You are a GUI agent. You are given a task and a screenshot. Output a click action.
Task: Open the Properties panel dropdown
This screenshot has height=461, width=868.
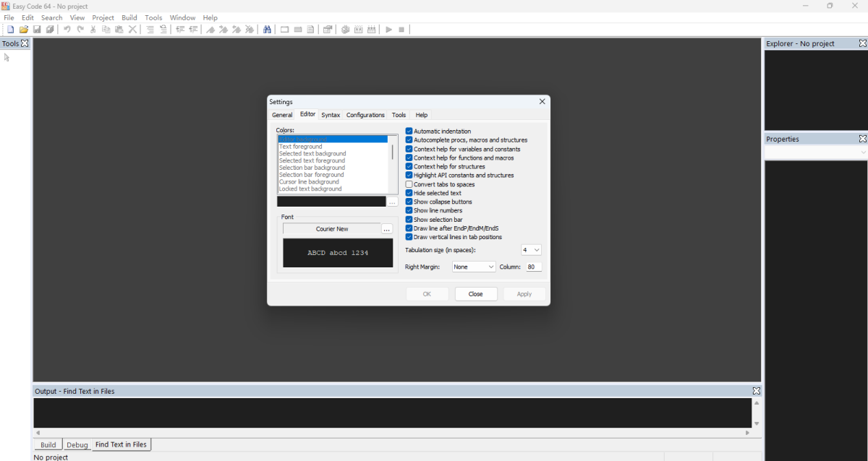862,152
